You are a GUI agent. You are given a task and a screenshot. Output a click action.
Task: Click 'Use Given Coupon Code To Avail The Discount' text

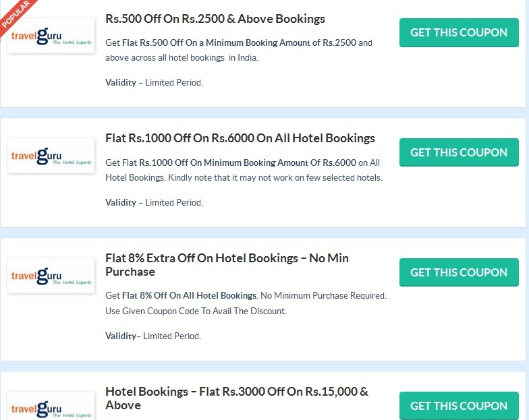click(x=196, y=311)
